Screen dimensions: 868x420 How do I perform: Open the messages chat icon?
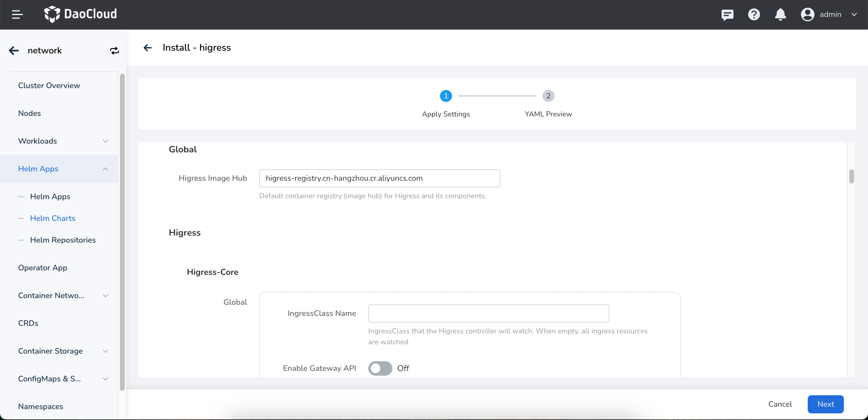727,14
